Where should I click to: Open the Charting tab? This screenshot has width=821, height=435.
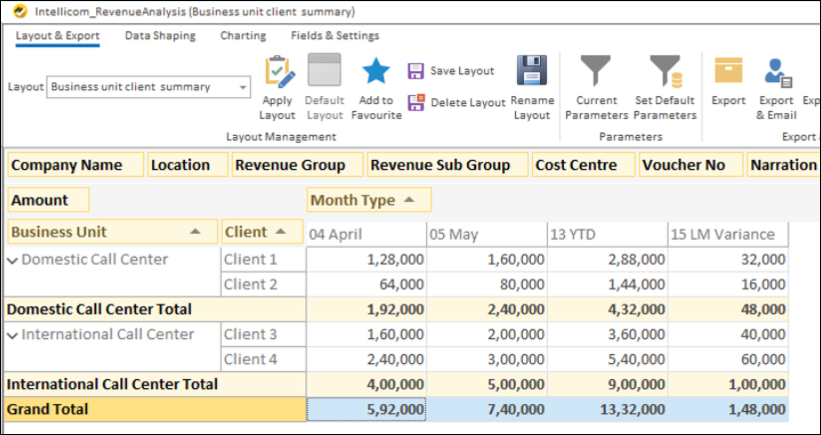click(243, 36)
